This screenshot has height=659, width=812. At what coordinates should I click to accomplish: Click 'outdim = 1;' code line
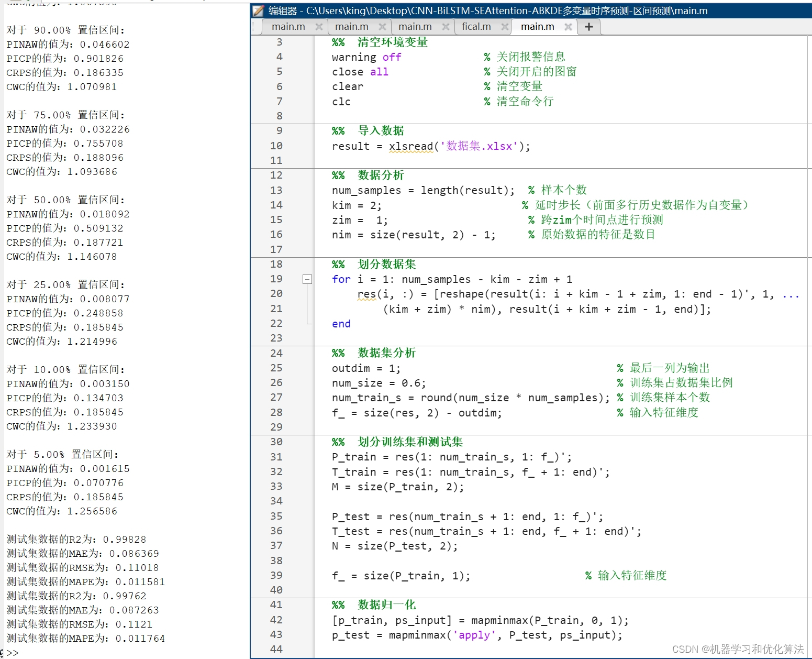[366, 368]
